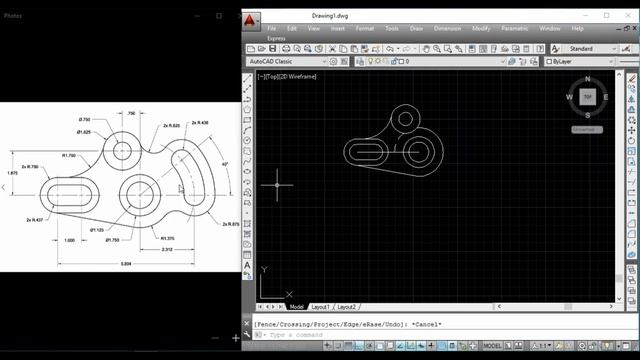Image resolution: width=640 pixels, height=360 pixels.
Task: Select the Hatch tool
Action: (247, 224)
